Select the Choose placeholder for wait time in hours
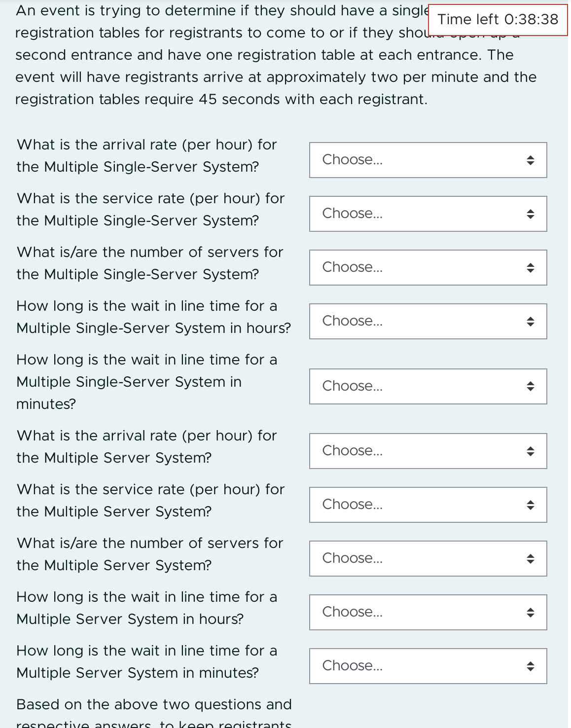This screenshot has height=728, width=571. coord(352,321)
